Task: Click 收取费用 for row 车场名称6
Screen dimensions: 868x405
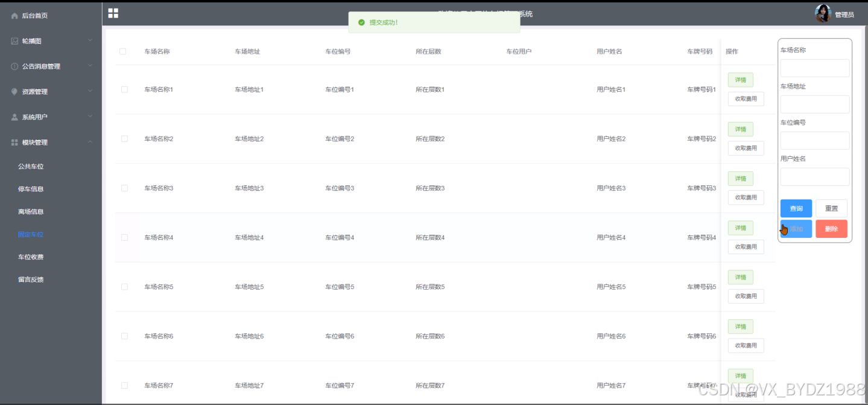Action: 746,346
